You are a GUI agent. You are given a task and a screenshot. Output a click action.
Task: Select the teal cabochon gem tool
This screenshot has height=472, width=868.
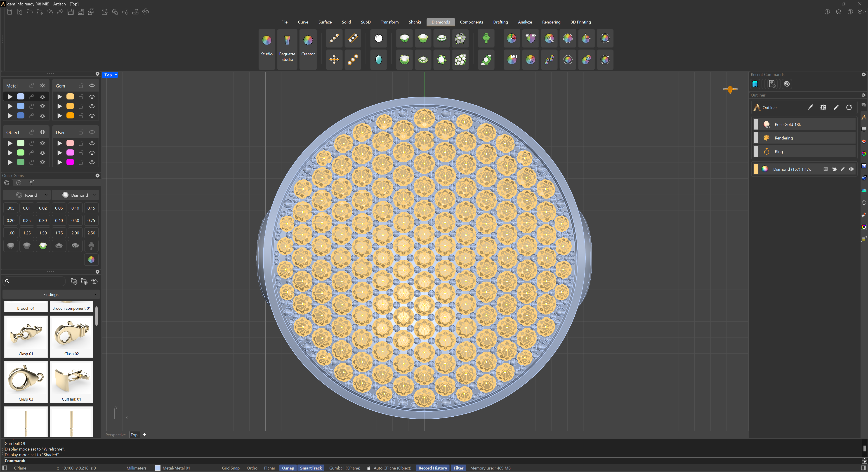pyautogui.click(x=378, y=60)
